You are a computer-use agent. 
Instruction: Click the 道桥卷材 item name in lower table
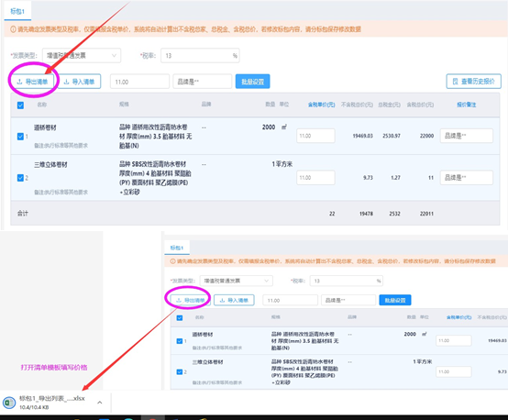pos(203,334)
